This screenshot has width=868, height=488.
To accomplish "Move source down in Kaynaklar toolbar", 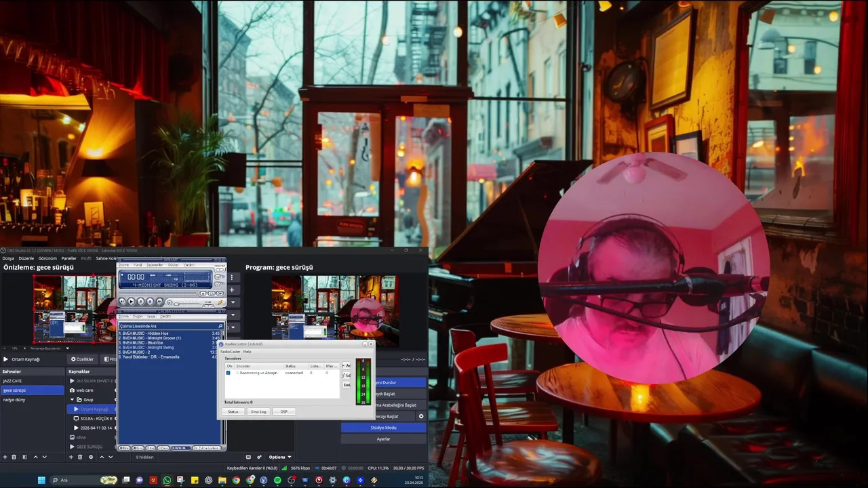I will coord(111,457).
